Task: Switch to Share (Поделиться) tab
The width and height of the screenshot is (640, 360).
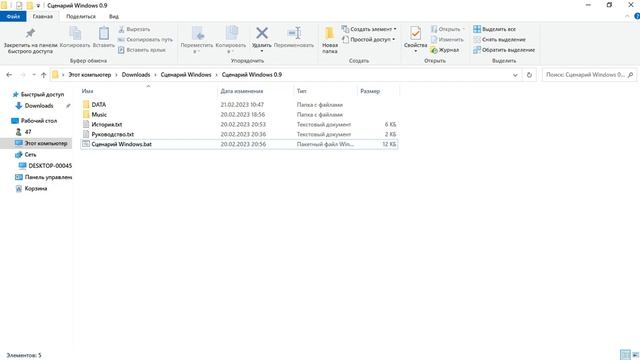Action: click(x=81, y=16)
